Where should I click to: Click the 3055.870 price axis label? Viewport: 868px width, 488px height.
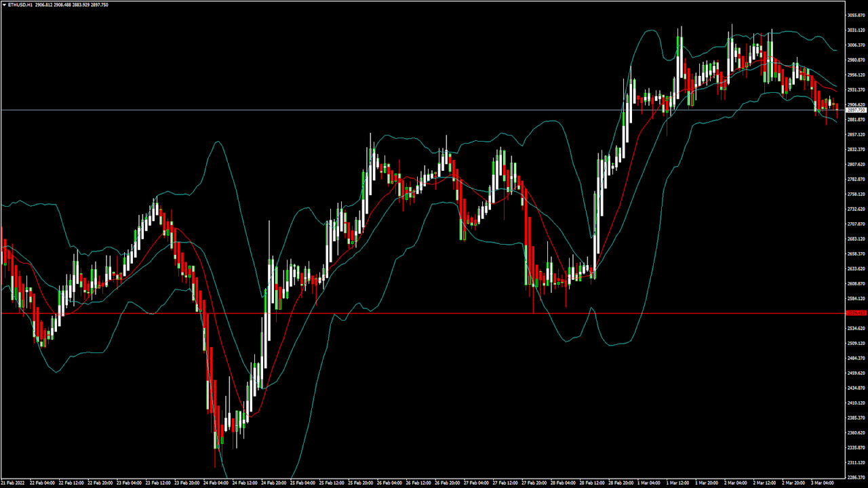[x=856, y=15]
